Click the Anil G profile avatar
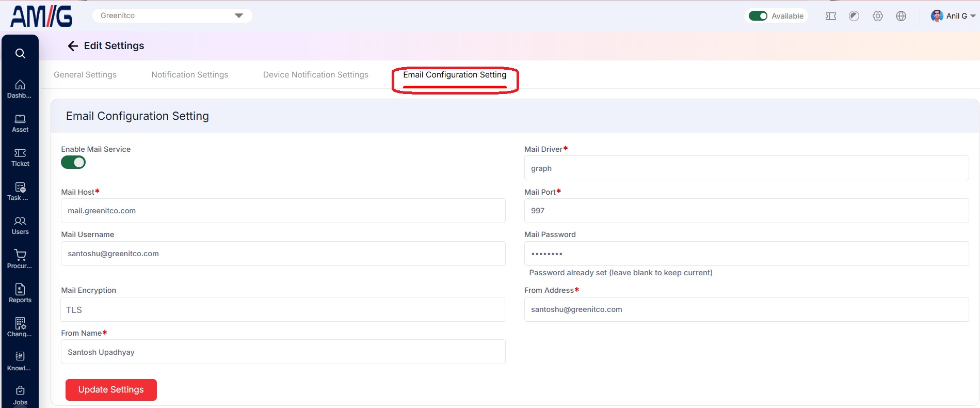980x408 pixels. tap(937, 16)
